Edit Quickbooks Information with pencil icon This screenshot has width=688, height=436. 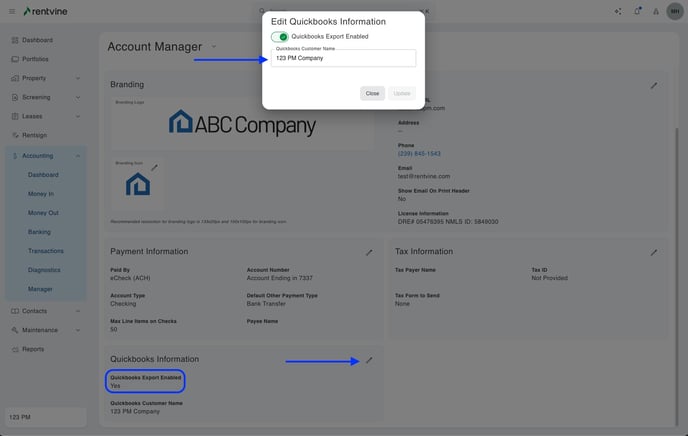pyautogui.click(x=369, y=360)
